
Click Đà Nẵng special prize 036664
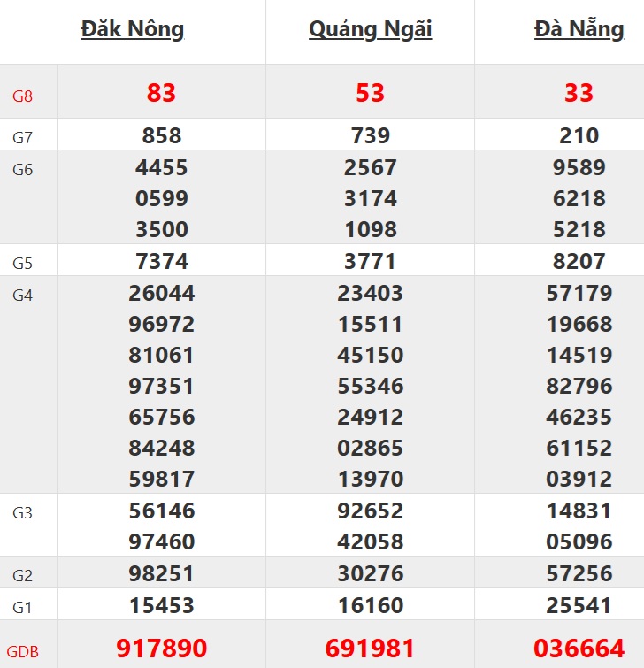click(579, 649)
